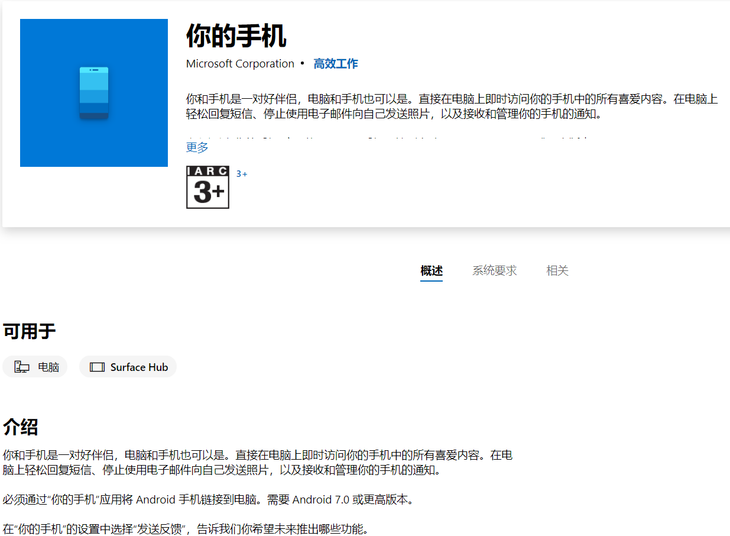Click the first paragraph under 介绍
The height and width of the screenshot is (536, 730).
[x=257, y=462]
